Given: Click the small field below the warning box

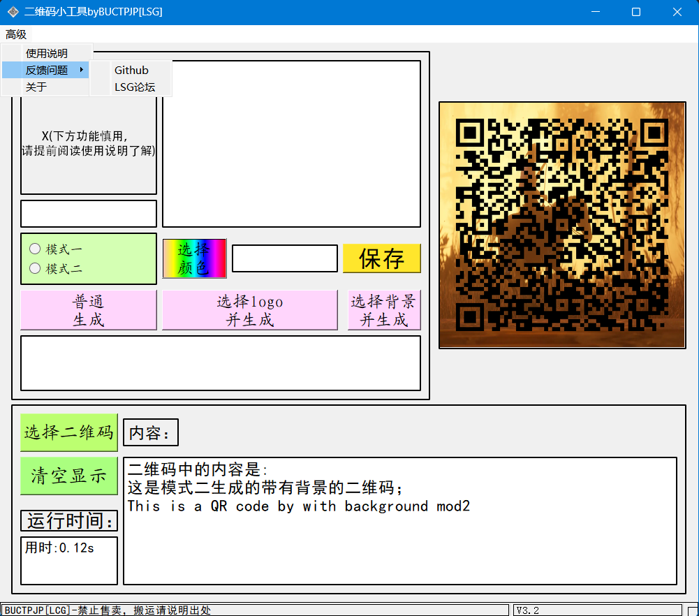Looking at the screenshot, I should coord(89,214).
